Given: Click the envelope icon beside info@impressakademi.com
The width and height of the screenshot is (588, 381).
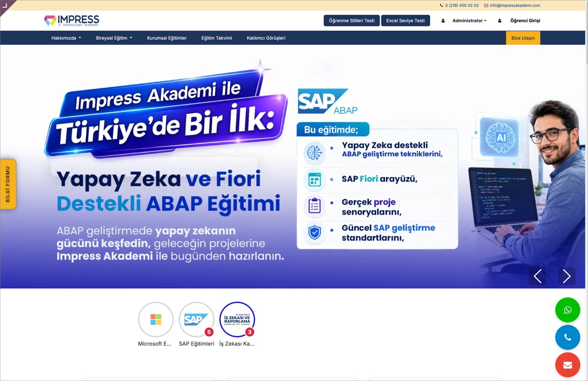Looking at the screenshot, I should pos(486,5).
